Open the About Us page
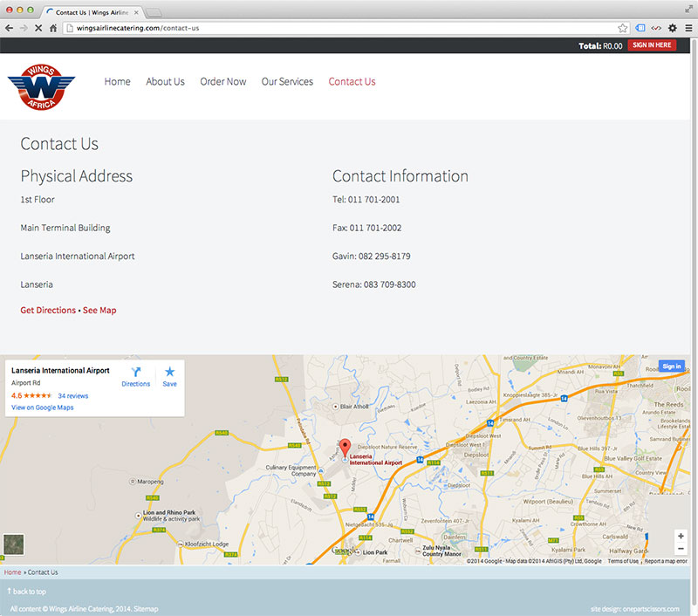This screenshot has width=698, height=616. click(x=165, y=81)
